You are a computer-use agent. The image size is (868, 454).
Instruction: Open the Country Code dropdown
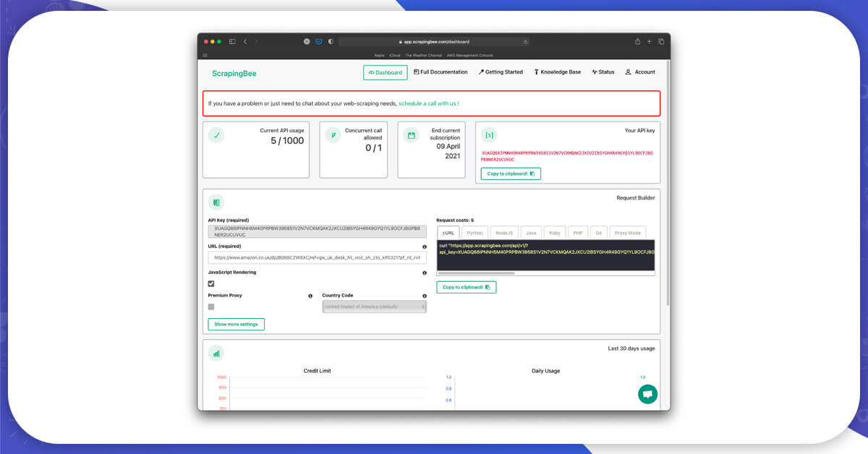pos(374,307)
